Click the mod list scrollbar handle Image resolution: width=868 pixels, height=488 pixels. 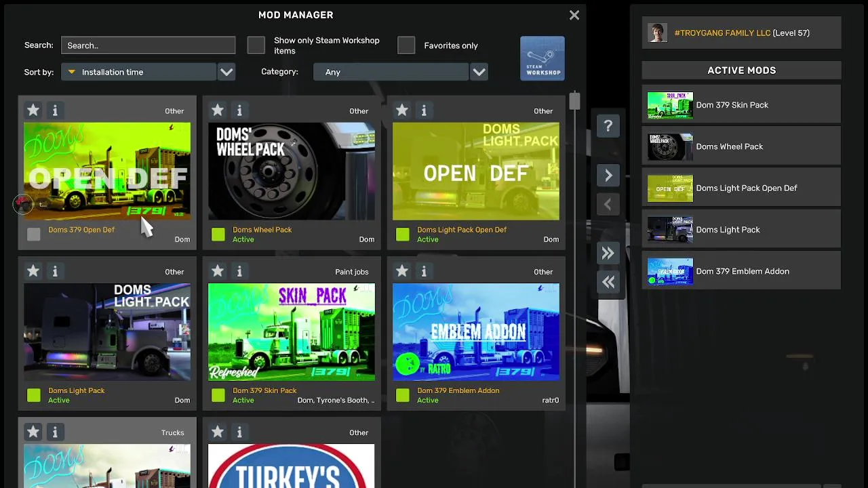(574, 101)
